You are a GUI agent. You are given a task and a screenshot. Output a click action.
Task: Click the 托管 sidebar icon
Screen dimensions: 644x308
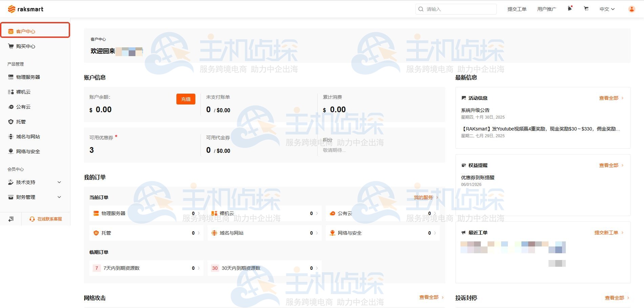[x=21, y=121]
